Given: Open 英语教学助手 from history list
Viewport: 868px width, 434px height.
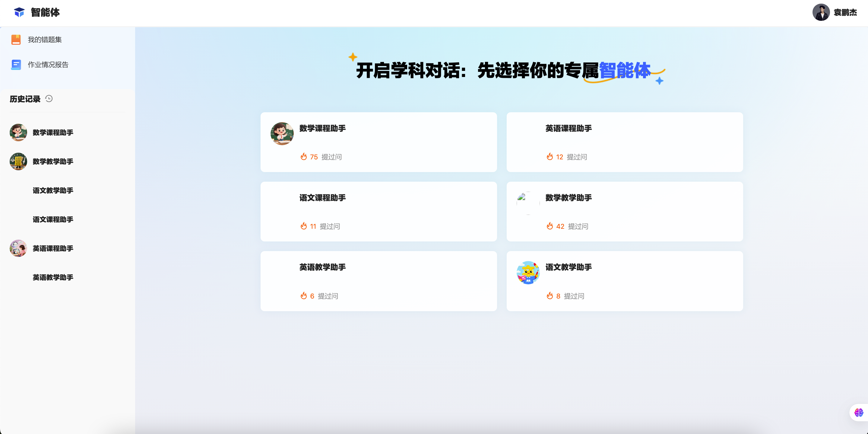Looking at the screenshot, I should coord(53,277).
